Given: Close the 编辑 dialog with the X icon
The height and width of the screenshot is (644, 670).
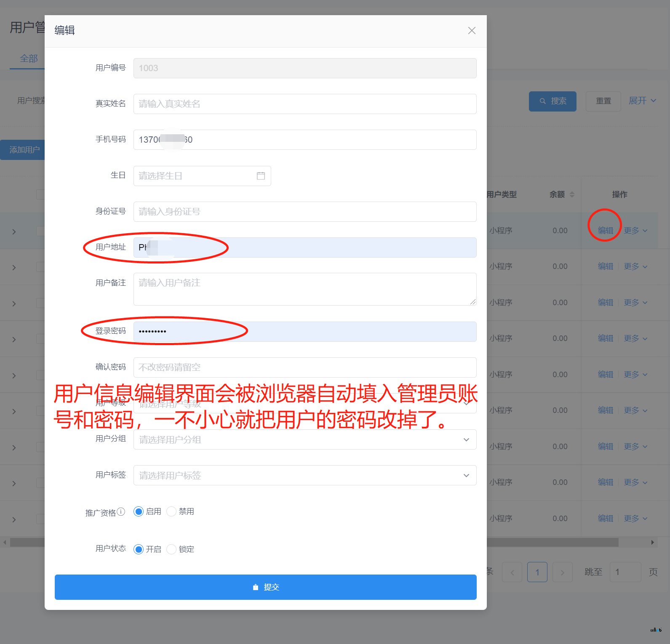Looking at the screenshot, I should pos(472,31).
